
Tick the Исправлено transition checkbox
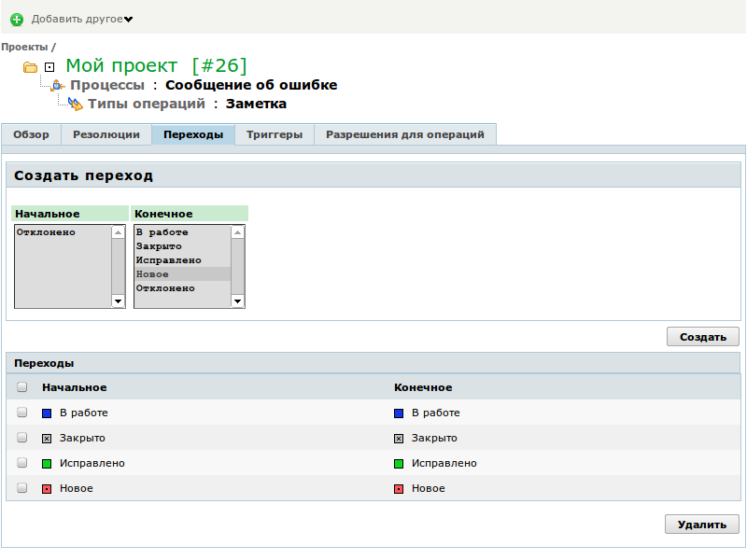tap(22, 463)
